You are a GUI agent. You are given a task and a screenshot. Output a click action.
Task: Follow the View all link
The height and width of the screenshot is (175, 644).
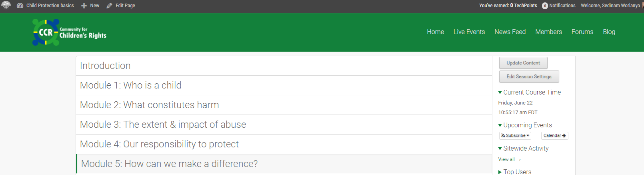tap(509, 159)
